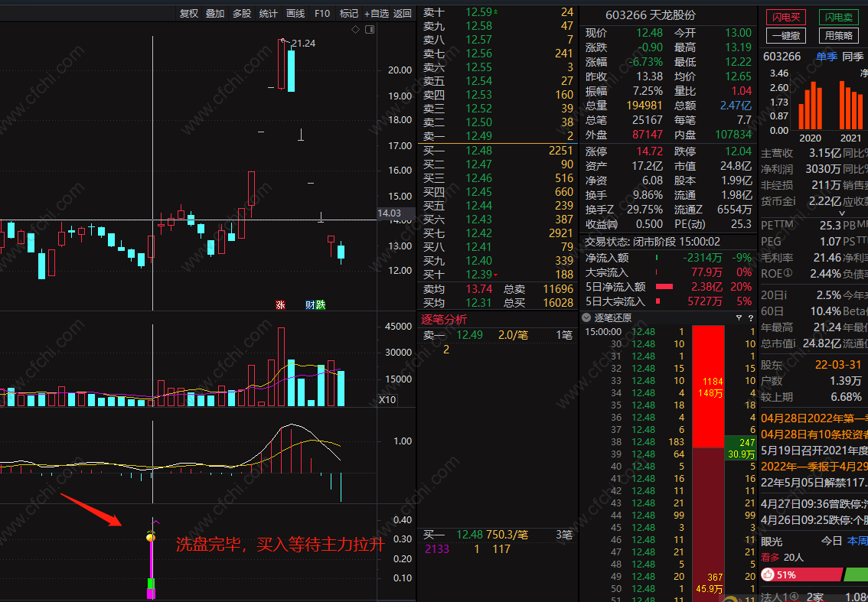Click 净流入额 value -2314万

(x=701, y=258)
